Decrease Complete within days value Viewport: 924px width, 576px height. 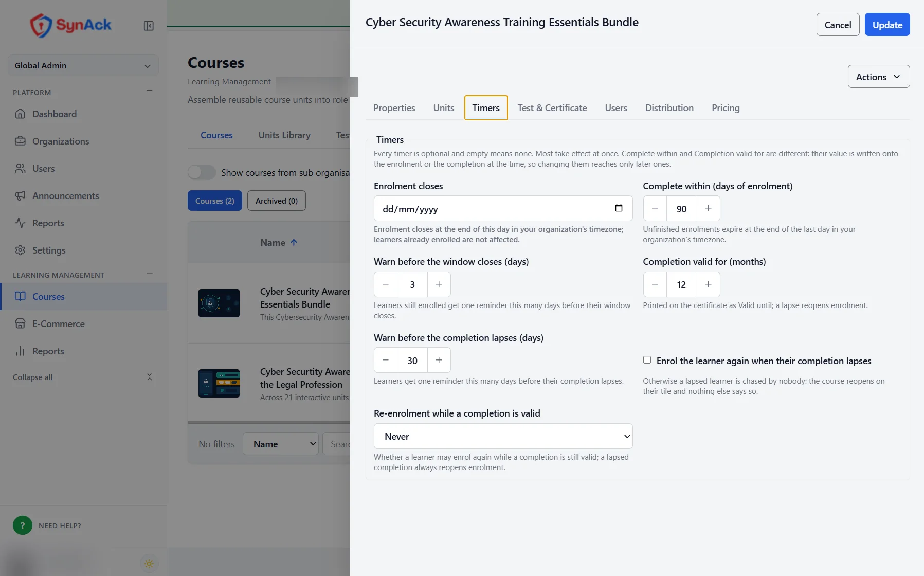click(x=655, y=208)
